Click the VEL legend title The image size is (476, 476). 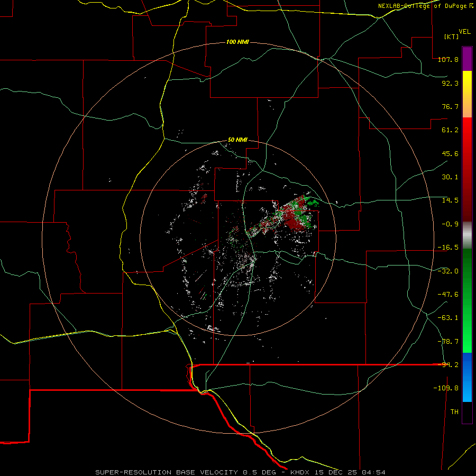464,32
